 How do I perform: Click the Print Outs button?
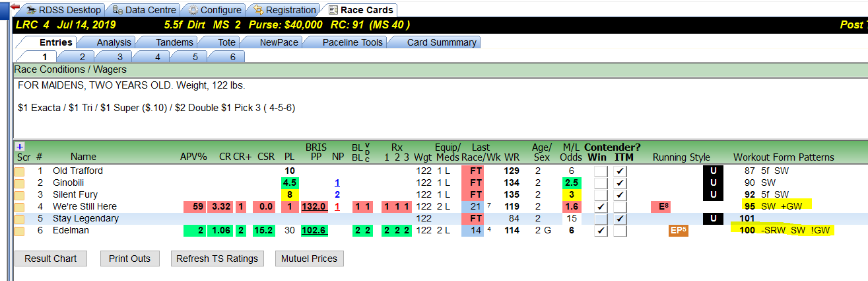click(129, 259)
